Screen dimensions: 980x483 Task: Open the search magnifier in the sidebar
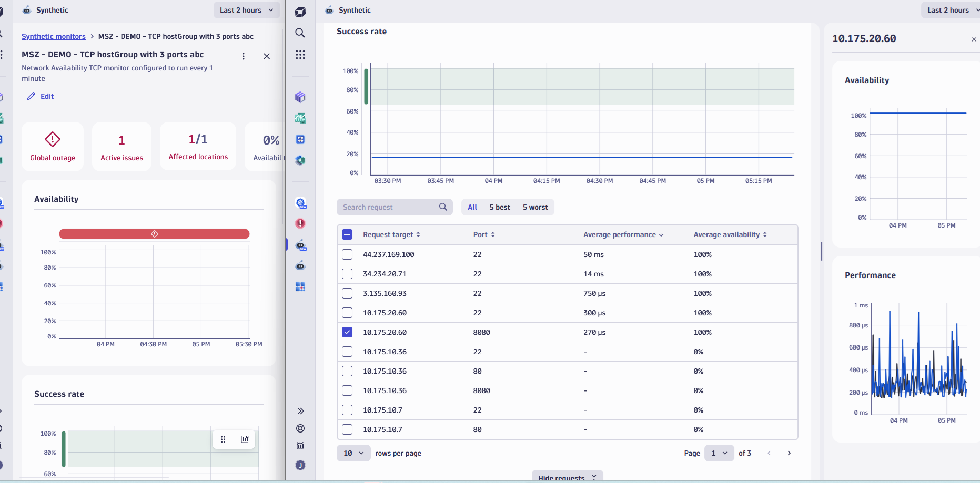click(x=300, y=33)
